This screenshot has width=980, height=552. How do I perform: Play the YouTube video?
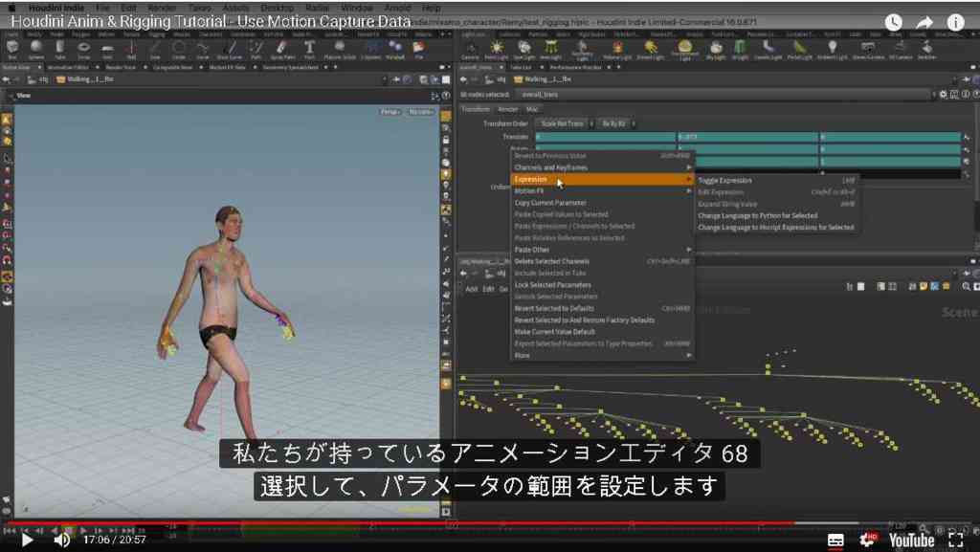point(27,540)
